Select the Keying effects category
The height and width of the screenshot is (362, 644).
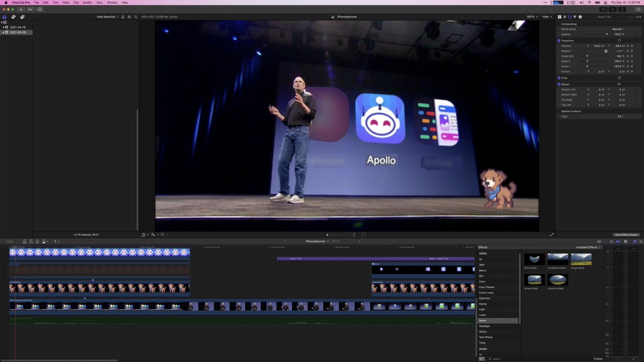[x=483, y=304]
